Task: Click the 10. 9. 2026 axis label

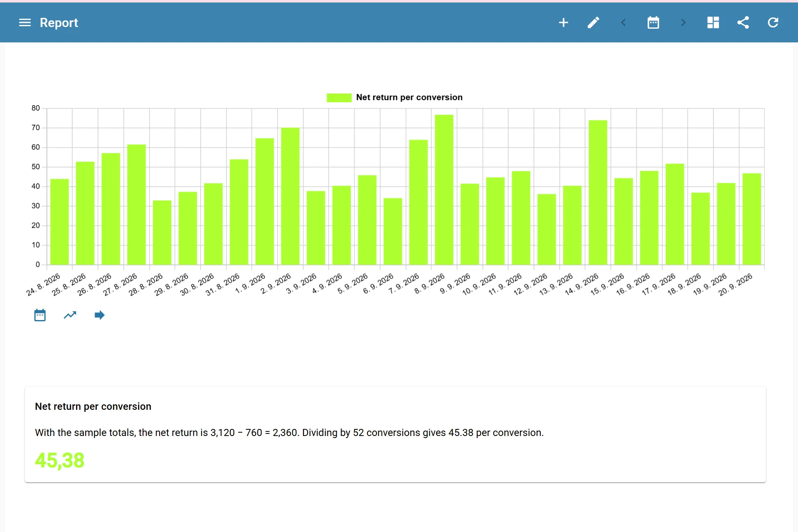Action: tap(480, 284)
